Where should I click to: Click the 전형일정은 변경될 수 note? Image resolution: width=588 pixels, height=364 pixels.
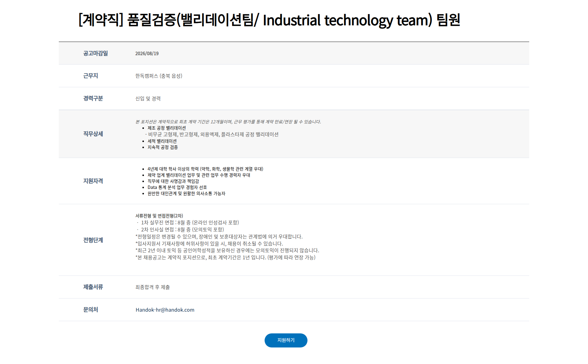219,237
